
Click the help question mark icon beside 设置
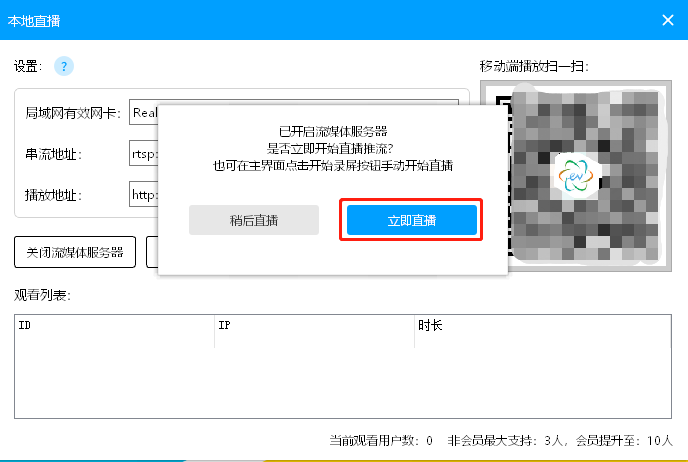pos(64,67)
